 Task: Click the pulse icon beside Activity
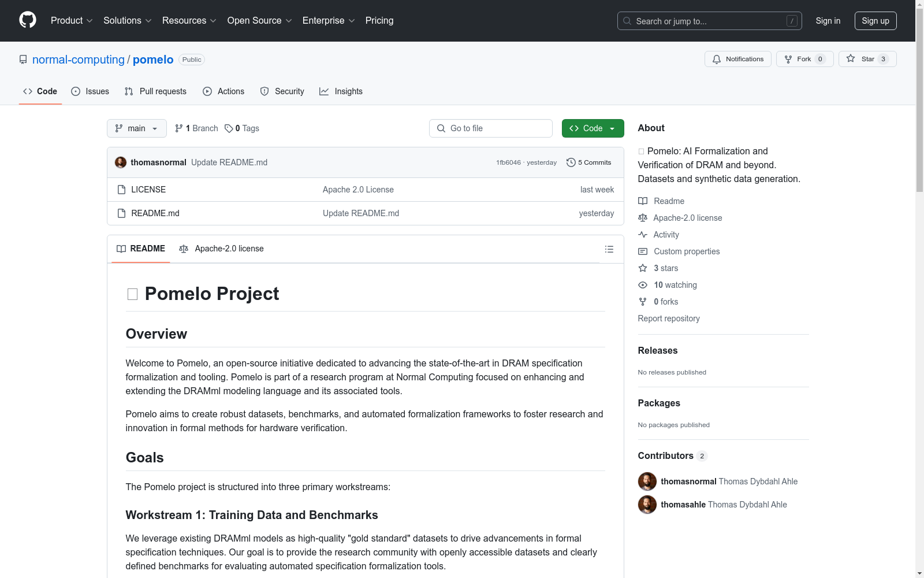[643, 235]
